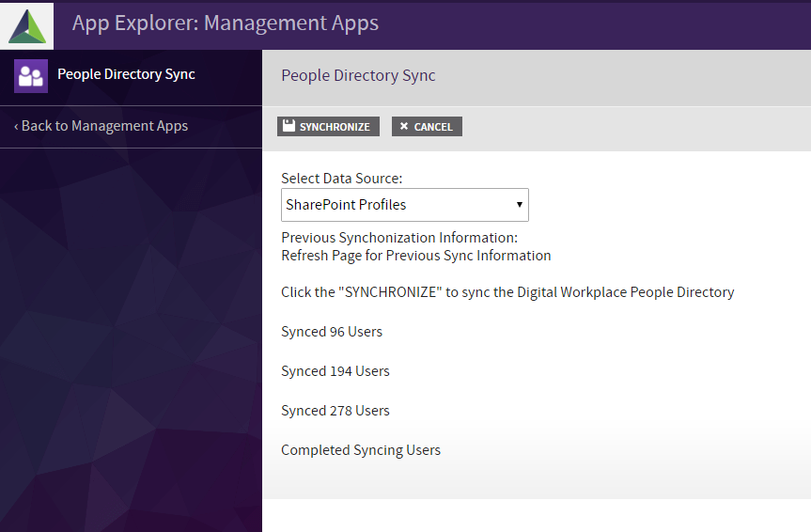Click the People Directory Sync people icon
Image resolution: width=811 pixels, height=532 pixels.
(x=31, y=76)
